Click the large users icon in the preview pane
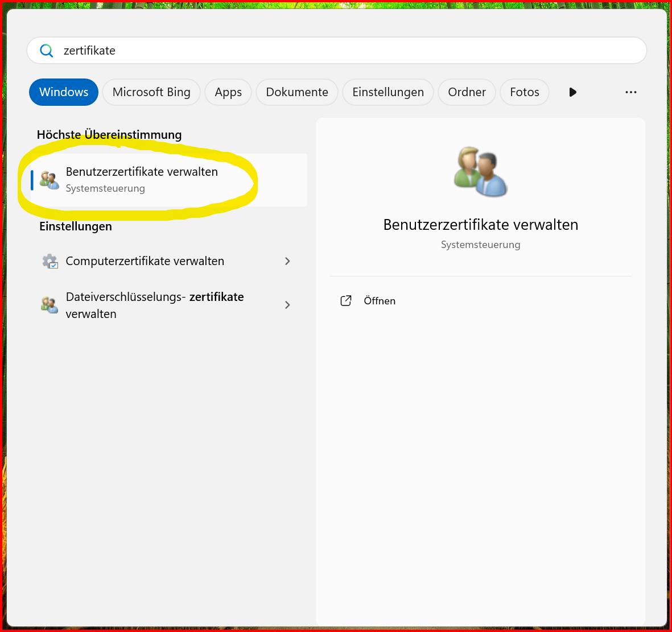This screenshot has width=672, height=632. point(480,171)
